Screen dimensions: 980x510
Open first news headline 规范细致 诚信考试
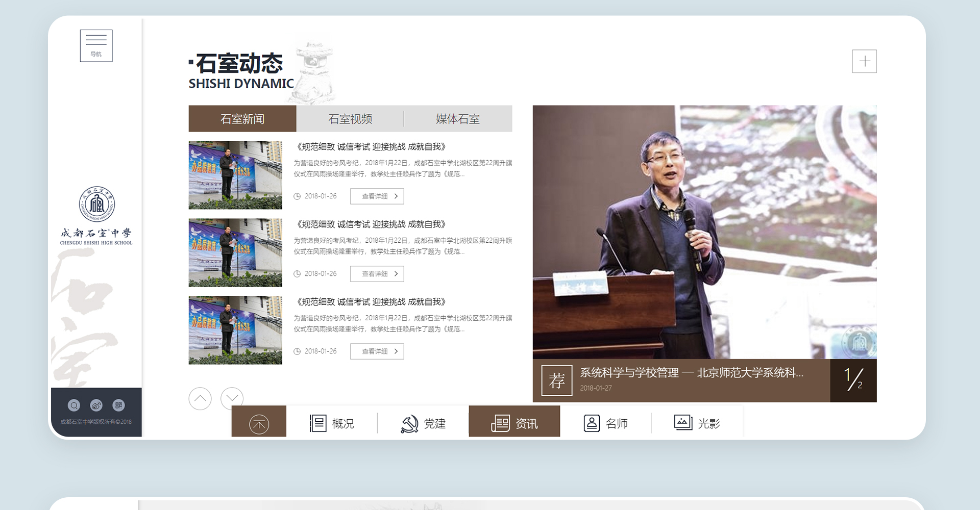(371, 147)
